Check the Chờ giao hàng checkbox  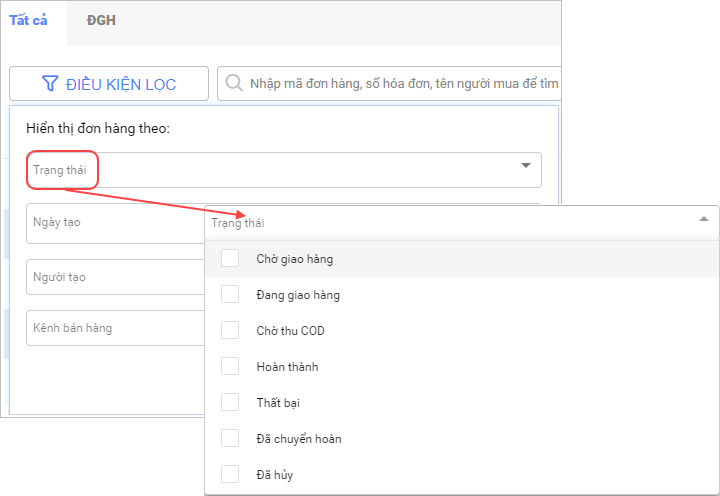[230, 258]
